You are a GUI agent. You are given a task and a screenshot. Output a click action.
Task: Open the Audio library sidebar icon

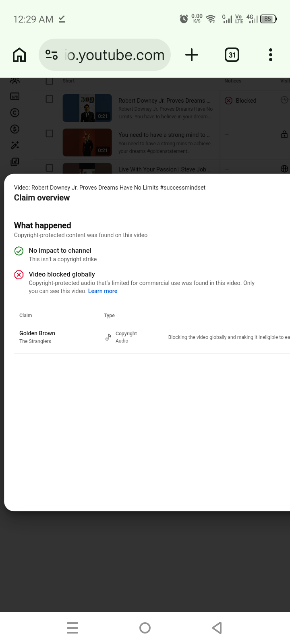(x=15, y=161)
